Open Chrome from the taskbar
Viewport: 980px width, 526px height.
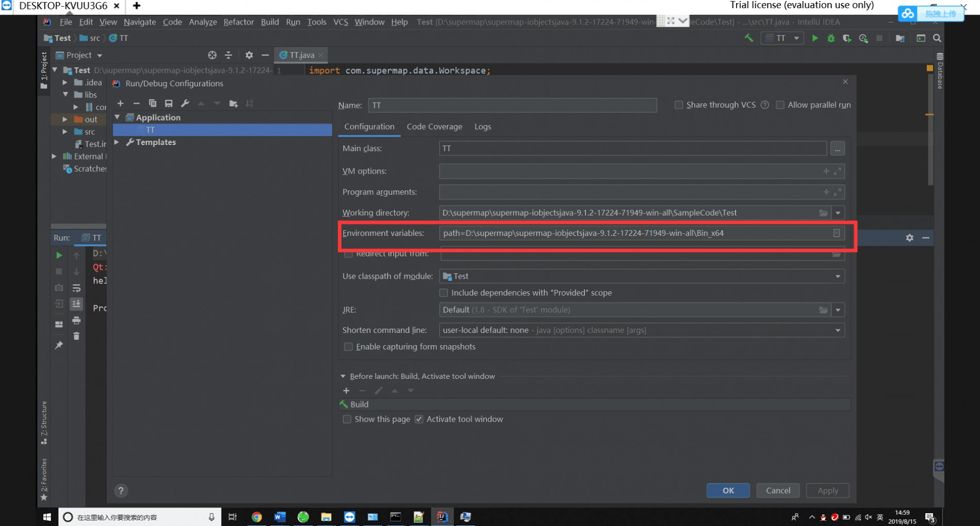[256, 517]
